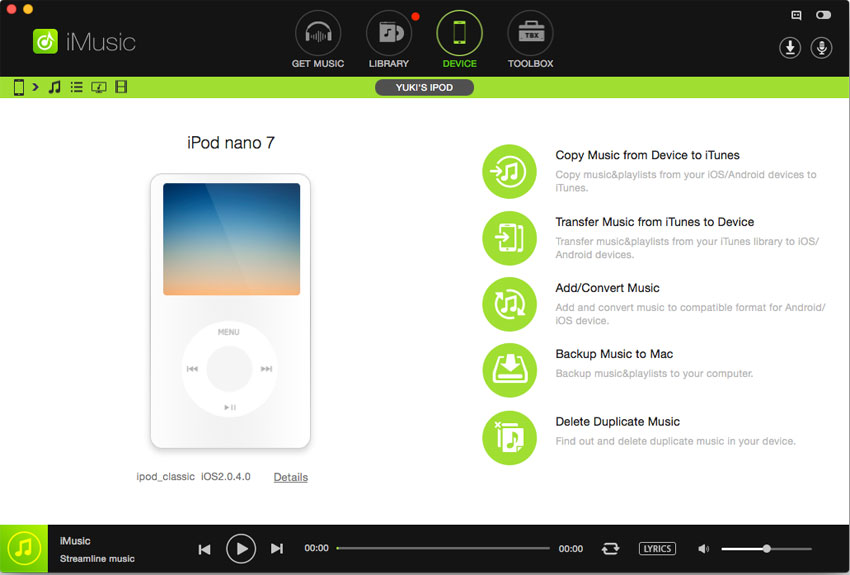Click the download arrow icon top right
Viewport: 850px width, 575px height.
[x=790, y=48]
